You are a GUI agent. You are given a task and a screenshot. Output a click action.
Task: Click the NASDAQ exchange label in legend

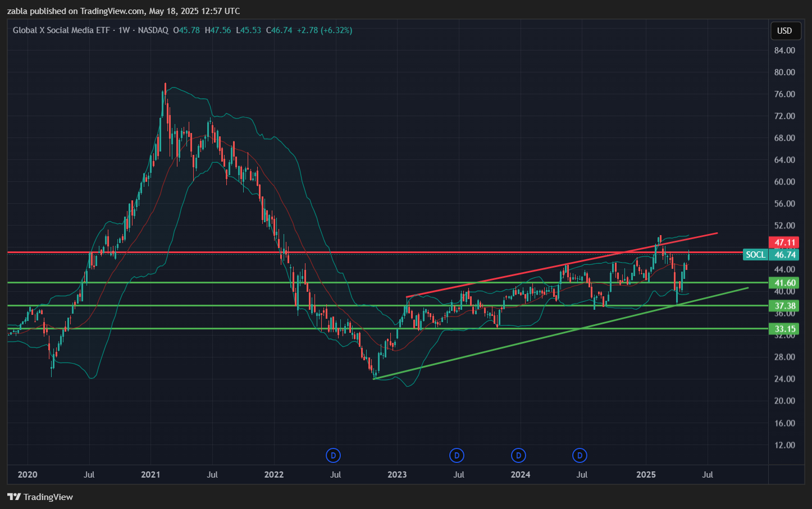(153, 30)
